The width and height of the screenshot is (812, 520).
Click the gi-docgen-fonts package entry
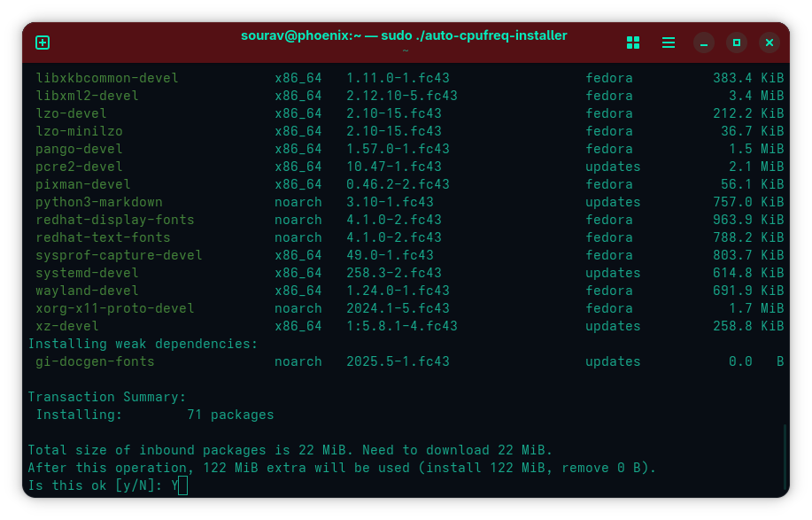(x=95, y=361)
